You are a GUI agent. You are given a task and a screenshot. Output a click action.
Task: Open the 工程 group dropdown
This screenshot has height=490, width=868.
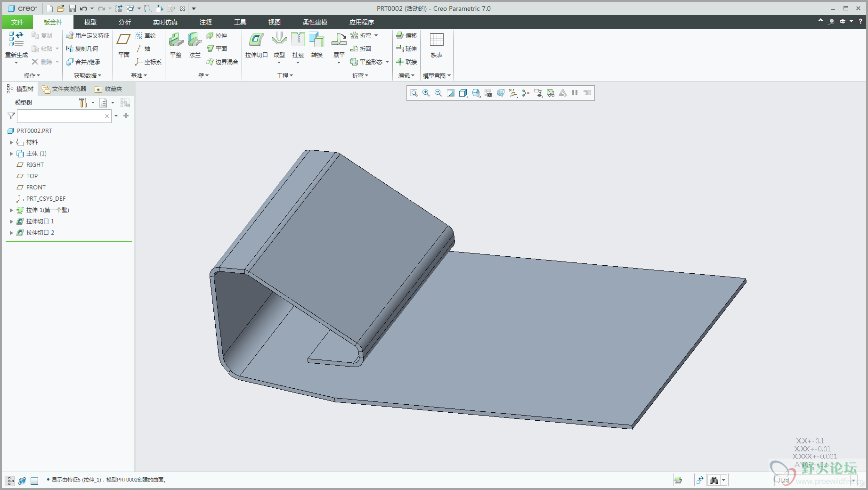point(285,75)
